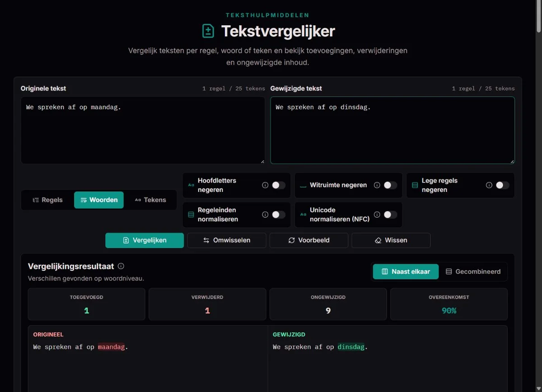Image resolution: width=542 pixels, height=392 pixels.
Task: Select the Woorden comparison mode
Action: (x=99, y=200)
